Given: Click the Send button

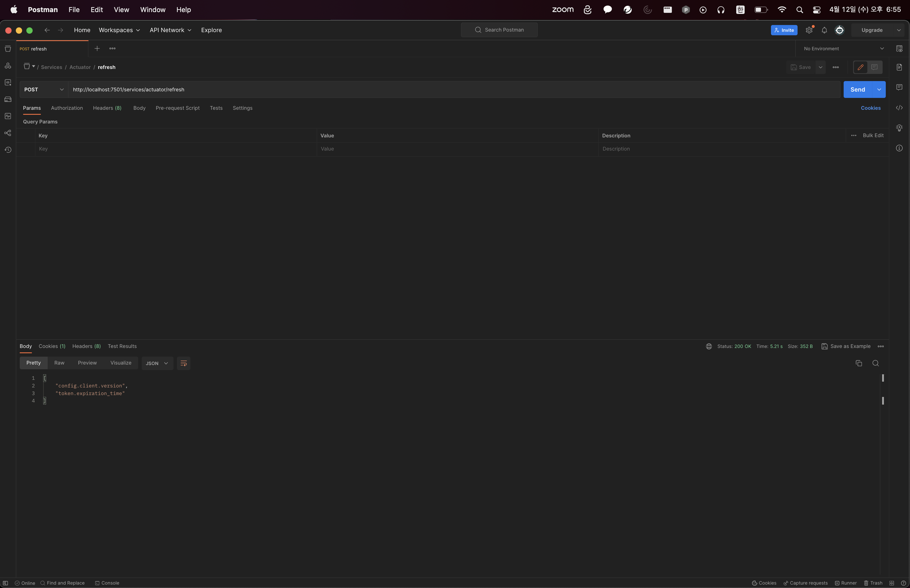Looking at the screenshot, I should click(x=858, y=89).
